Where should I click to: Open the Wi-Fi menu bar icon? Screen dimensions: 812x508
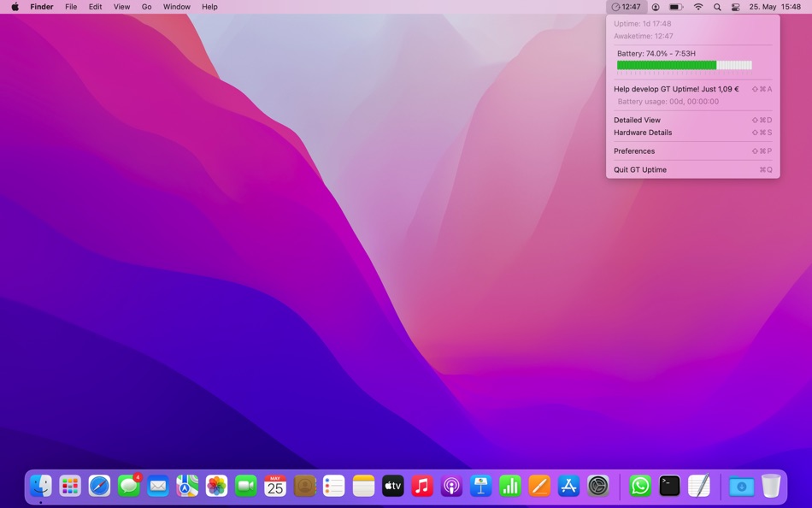[698, 7]
